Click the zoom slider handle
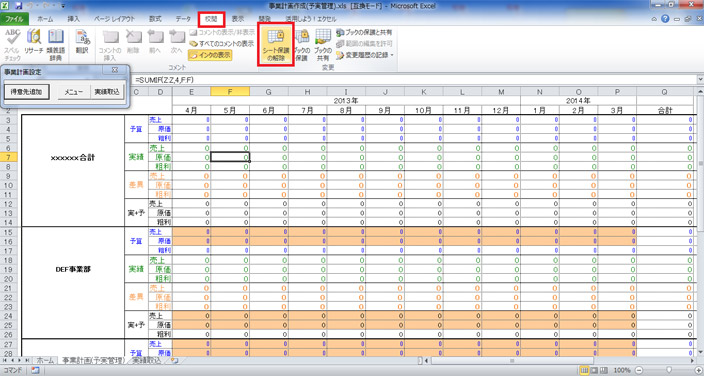704x376 pixels. pyautogui.click(x=669, y=371)
